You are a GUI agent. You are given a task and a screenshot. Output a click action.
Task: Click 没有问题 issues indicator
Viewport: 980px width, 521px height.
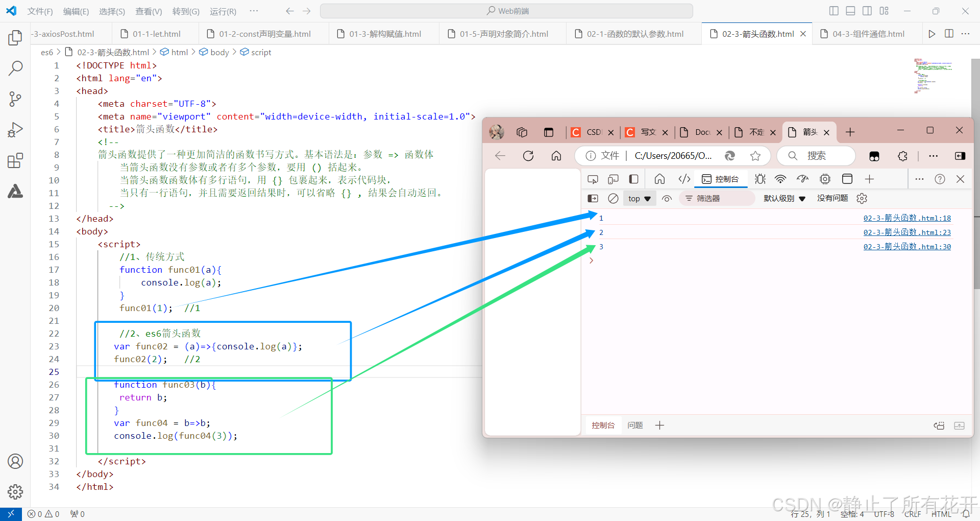point(832,198)
